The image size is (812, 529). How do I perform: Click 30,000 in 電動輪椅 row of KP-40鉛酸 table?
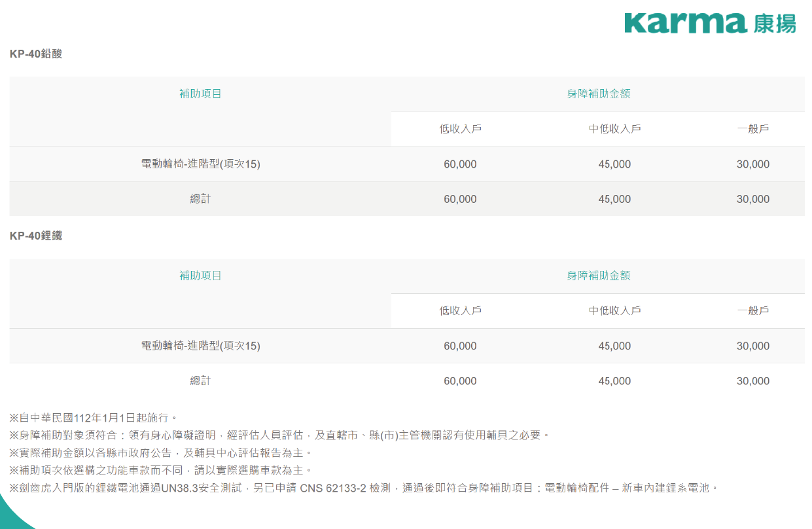pos(753,164)
